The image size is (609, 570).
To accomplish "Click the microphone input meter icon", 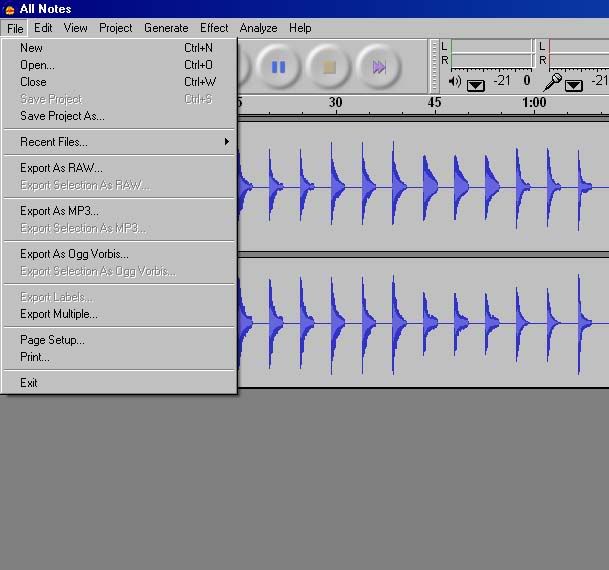I will click(552, 82).
